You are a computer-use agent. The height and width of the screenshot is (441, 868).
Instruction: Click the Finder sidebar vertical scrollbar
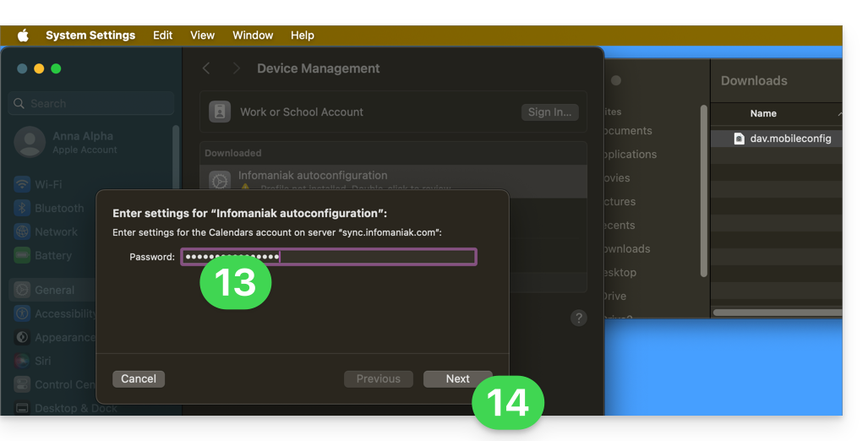(x=703, y=190)
